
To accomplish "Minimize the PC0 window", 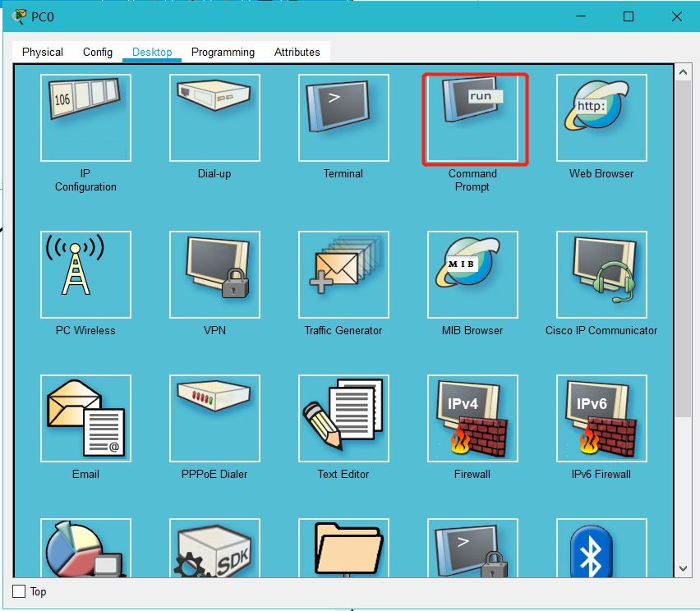I will click(581, 17).
